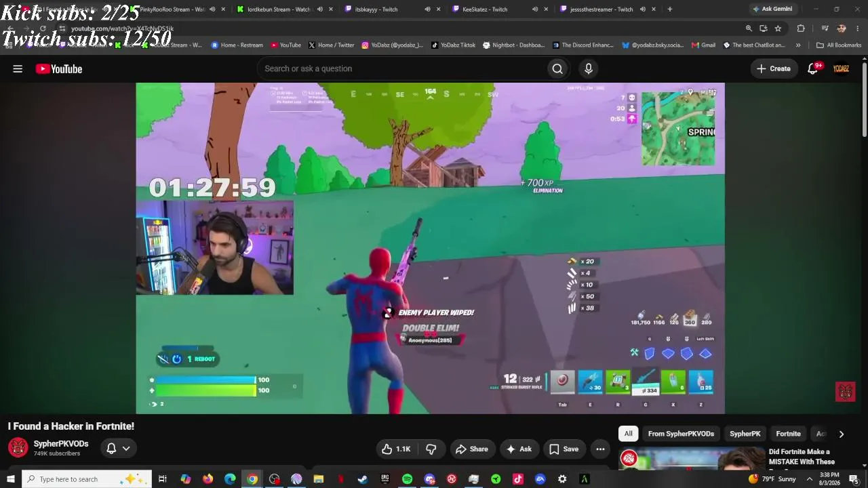The image size is (868, 488).
Task: Click the Create button
Action: 774,68
